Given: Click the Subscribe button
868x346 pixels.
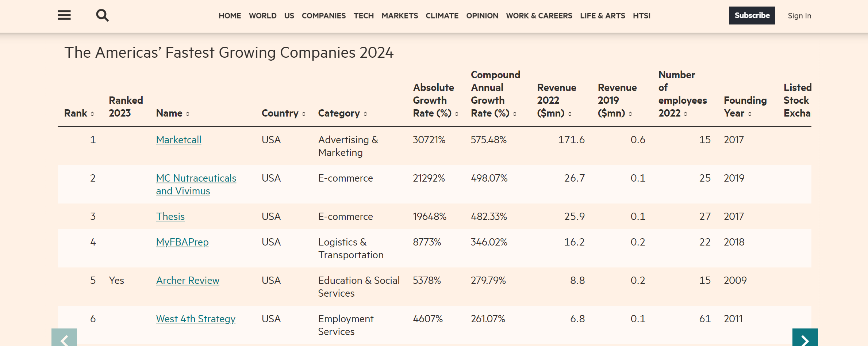Looking at the screenshot, I should click(x=752, y=15).
